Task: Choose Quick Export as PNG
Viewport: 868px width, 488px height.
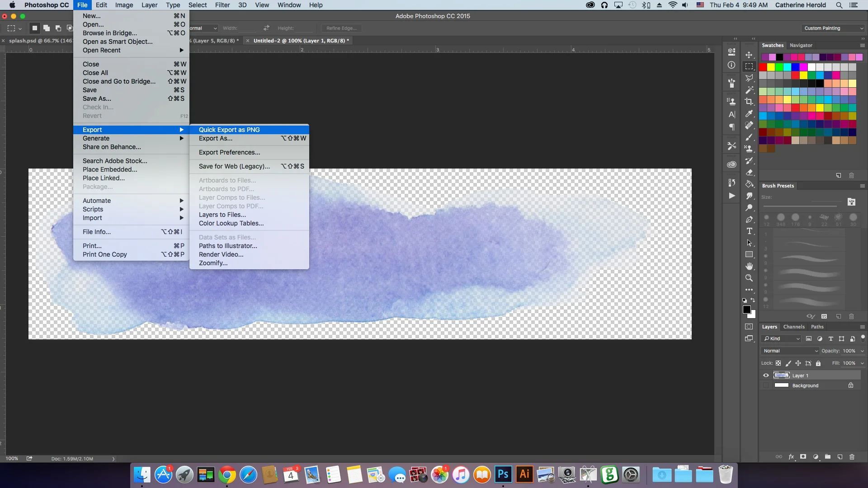Action: pos(249,130)
